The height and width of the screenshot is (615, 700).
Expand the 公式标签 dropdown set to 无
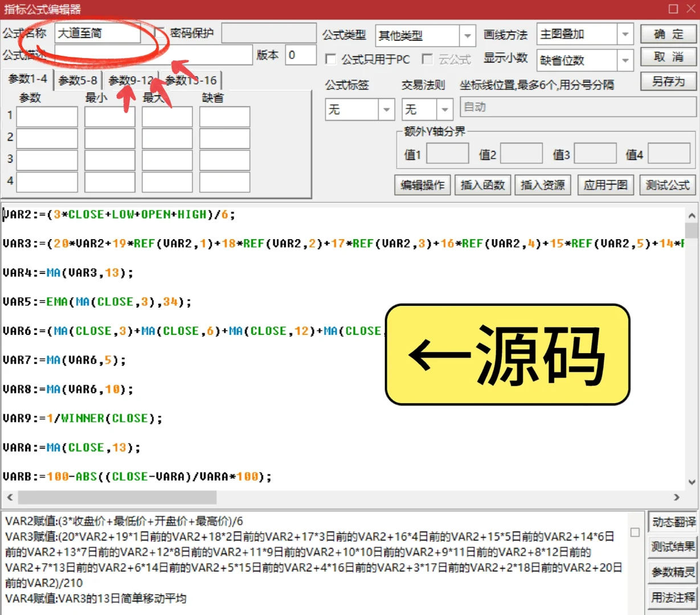coord(386,109)
